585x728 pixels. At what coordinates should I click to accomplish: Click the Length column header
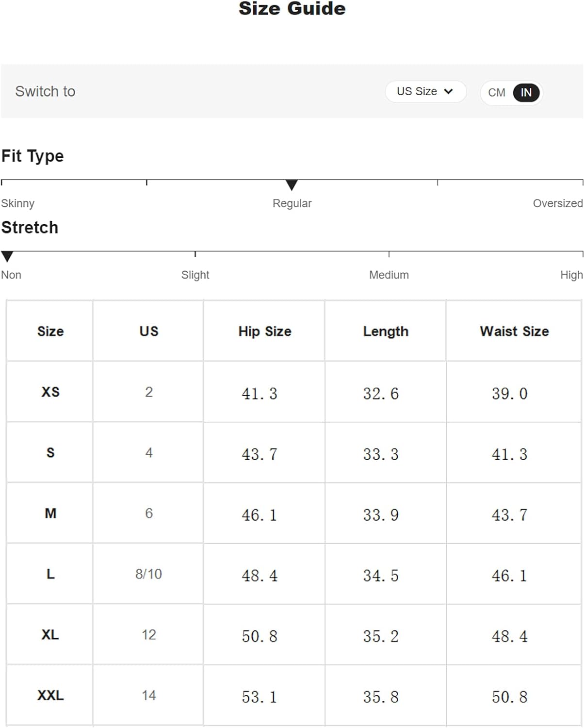(386, 331)
